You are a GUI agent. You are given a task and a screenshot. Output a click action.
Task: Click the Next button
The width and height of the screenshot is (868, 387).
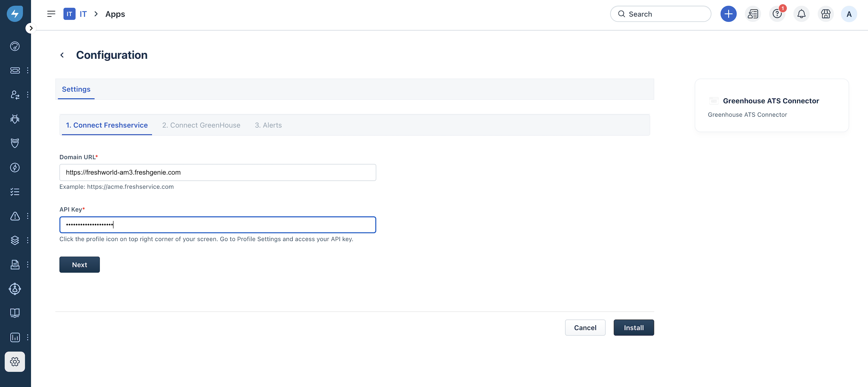pyautogui.click(x=80, y=265)
